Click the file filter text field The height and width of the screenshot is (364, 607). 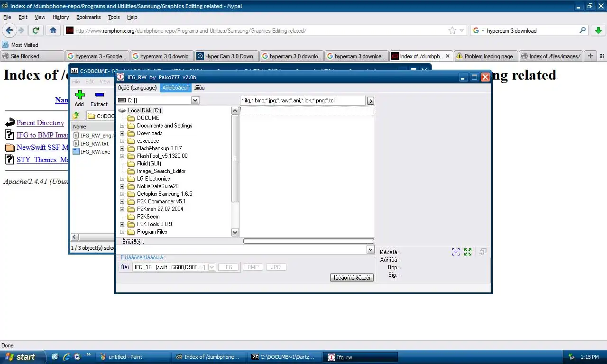pos(303,100)
